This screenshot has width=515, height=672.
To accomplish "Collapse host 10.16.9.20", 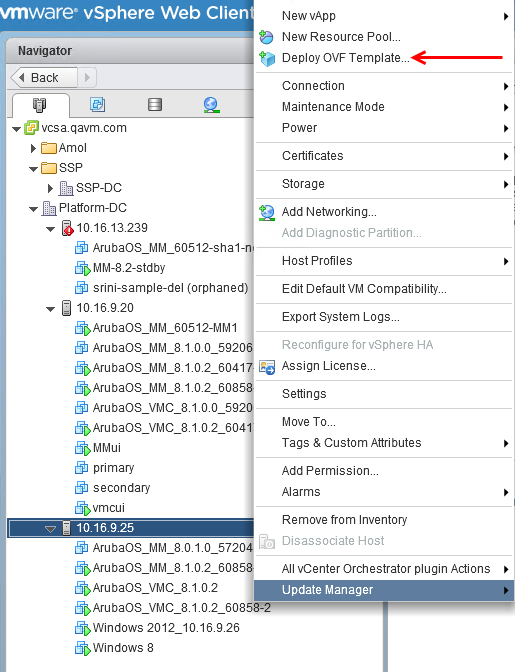I will (51, 309).
